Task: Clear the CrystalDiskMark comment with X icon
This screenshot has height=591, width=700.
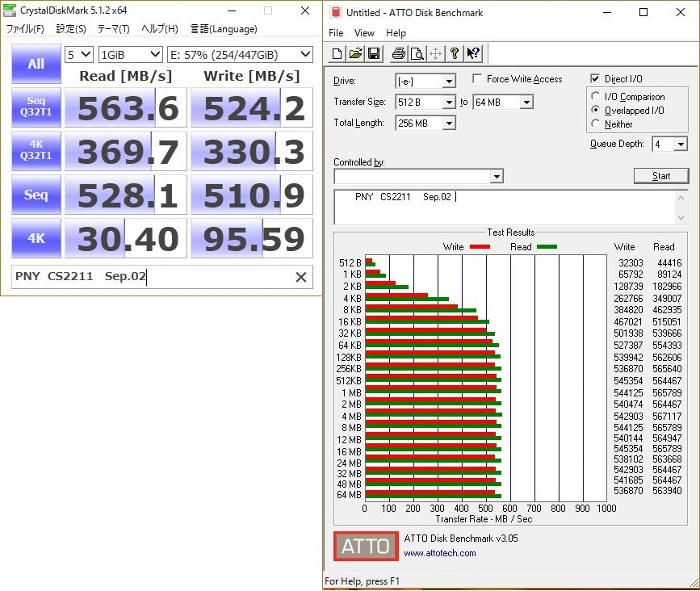Action: tap(301, 277)
